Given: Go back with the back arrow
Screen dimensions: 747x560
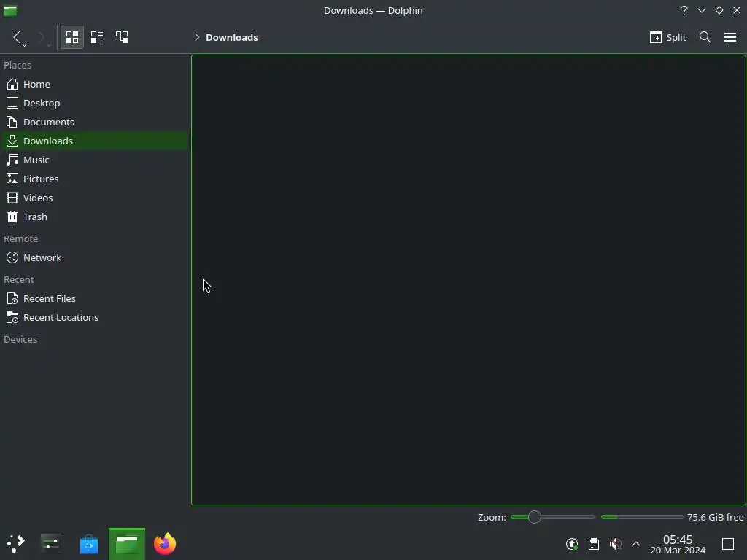Looking at the screenshot, I should tap(17, 37).
